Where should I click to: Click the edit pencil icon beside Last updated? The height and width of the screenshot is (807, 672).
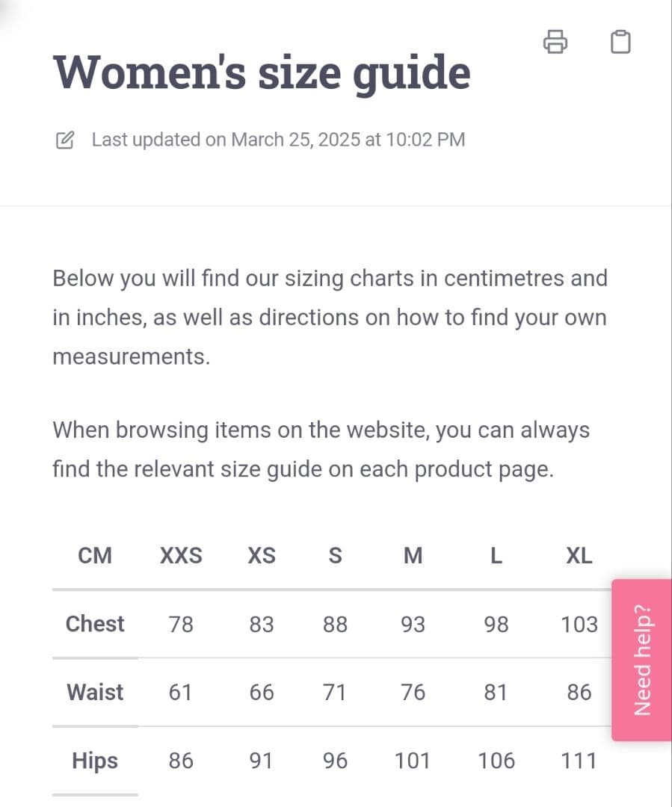65,140
